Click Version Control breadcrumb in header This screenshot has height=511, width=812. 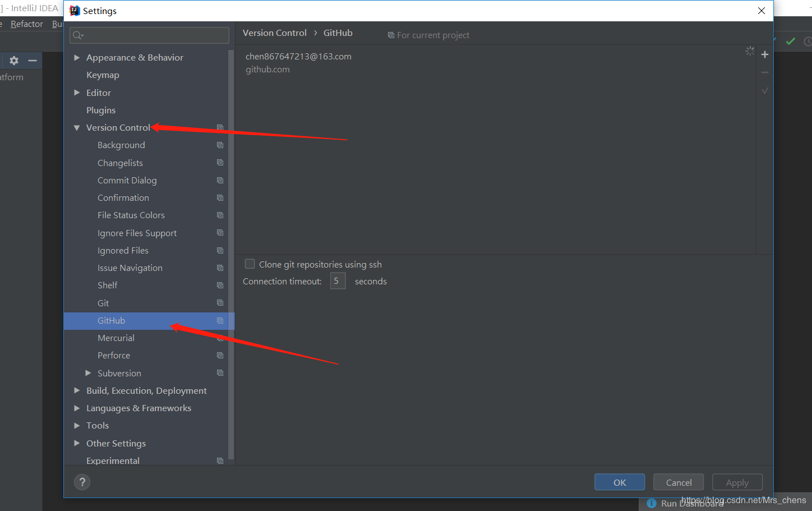[x=275, y=33]
